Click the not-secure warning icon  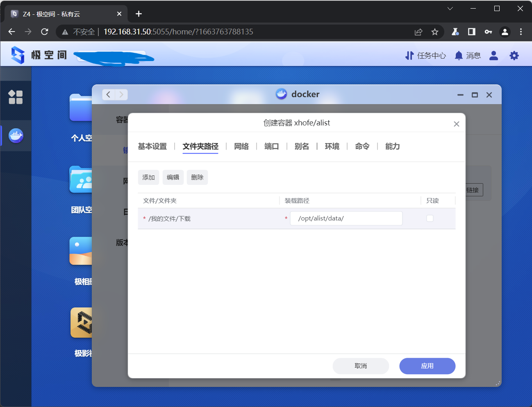[65, 32]
